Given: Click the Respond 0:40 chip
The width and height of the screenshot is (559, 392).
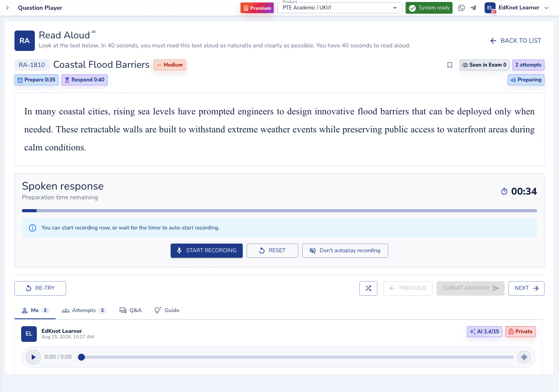Looking at the screenshot, I should (x=85, y=80).
